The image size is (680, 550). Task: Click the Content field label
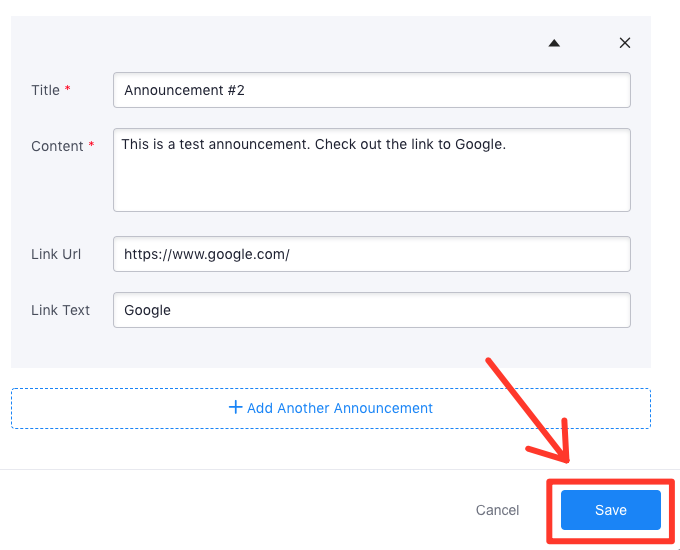pyautogui.click(x=57, y=146)
